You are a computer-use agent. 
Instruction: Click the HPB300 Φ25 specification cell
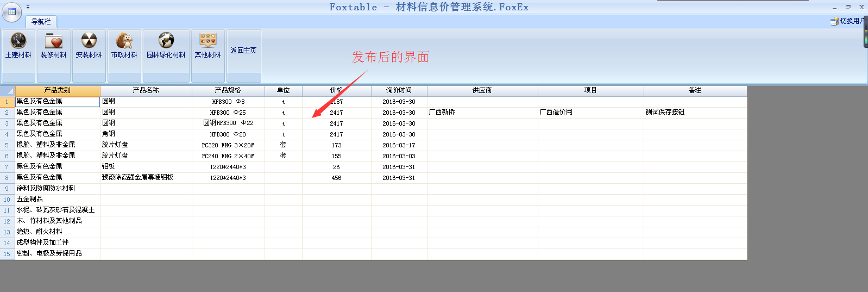coord(228,113)
